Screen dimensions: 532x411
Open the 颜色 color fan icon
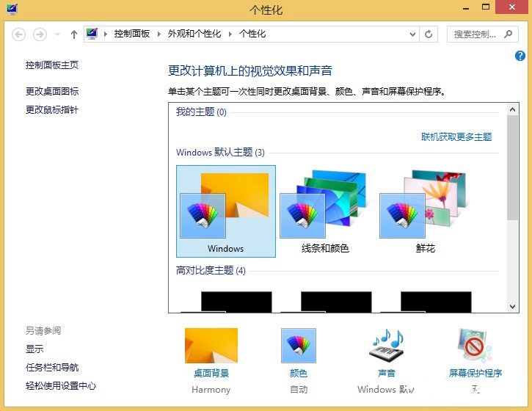pyautogui.click(x=299, y=346)
